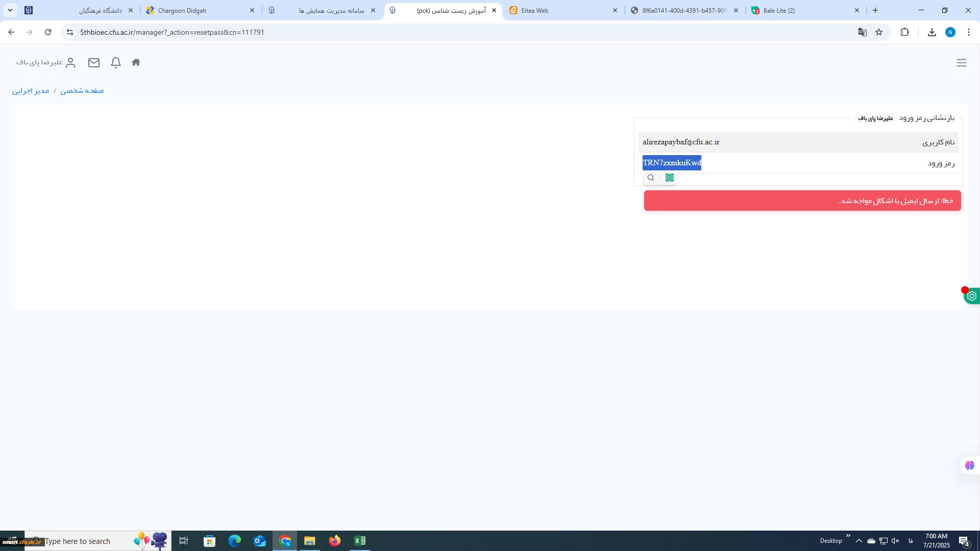Open Google Translate icon in address bar

coord(863,32)
